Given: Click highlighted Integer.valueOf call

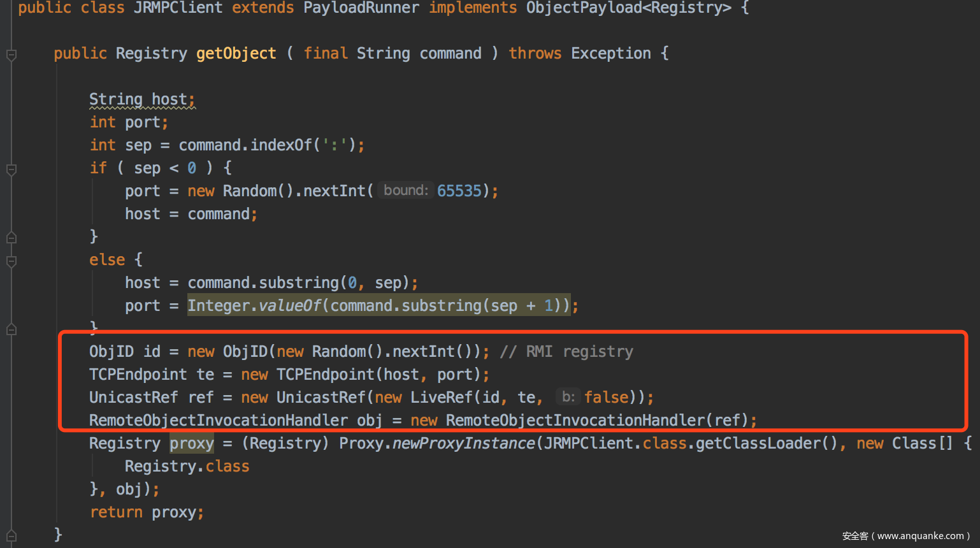Looking at the screenshot, I should pyautogui.click(x=378, y=306).
